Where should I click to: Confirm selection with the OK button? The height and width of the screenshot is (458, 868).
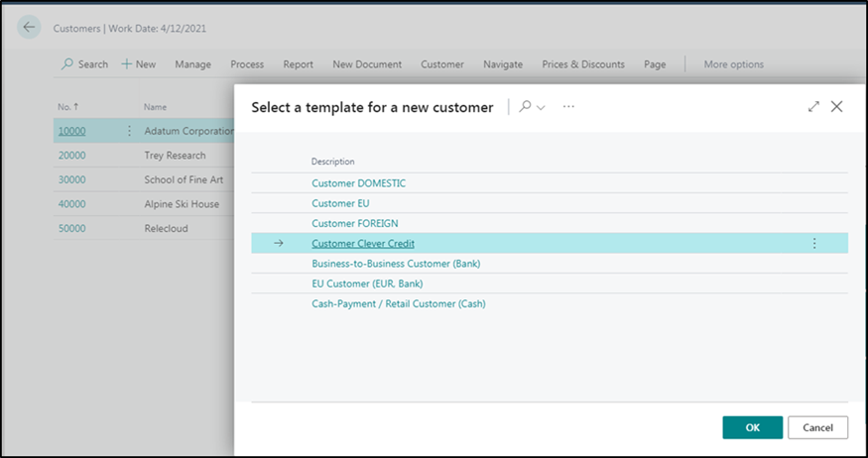coord(752,427)
